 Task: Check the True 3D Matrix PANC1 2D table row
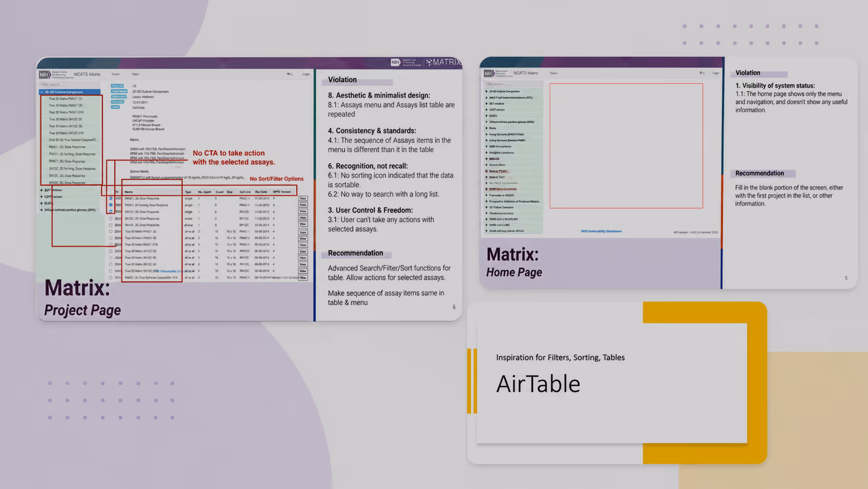pyautogui.click(x=111, y=232)
